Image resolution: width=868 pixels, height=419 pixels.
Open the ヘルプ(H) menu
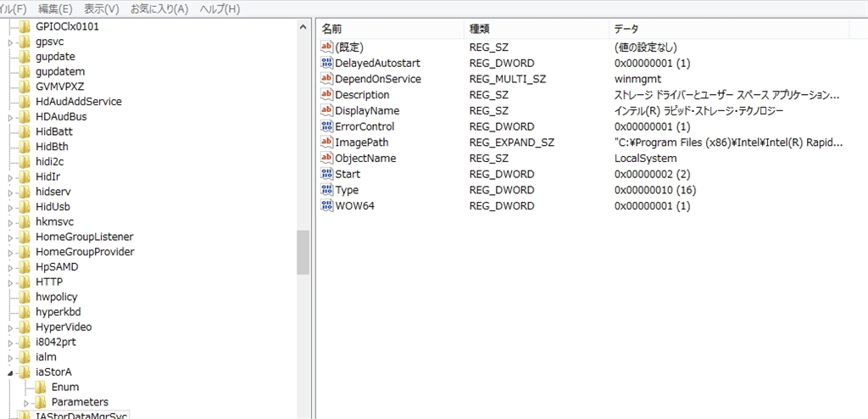pos(220,8)
